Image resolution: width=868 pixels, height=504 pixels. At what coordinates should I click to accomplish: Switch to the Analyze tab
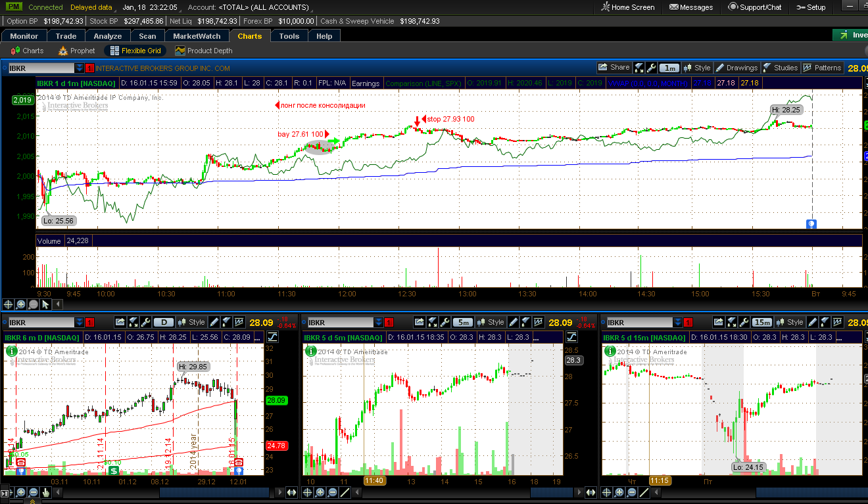tap(108, 36)
